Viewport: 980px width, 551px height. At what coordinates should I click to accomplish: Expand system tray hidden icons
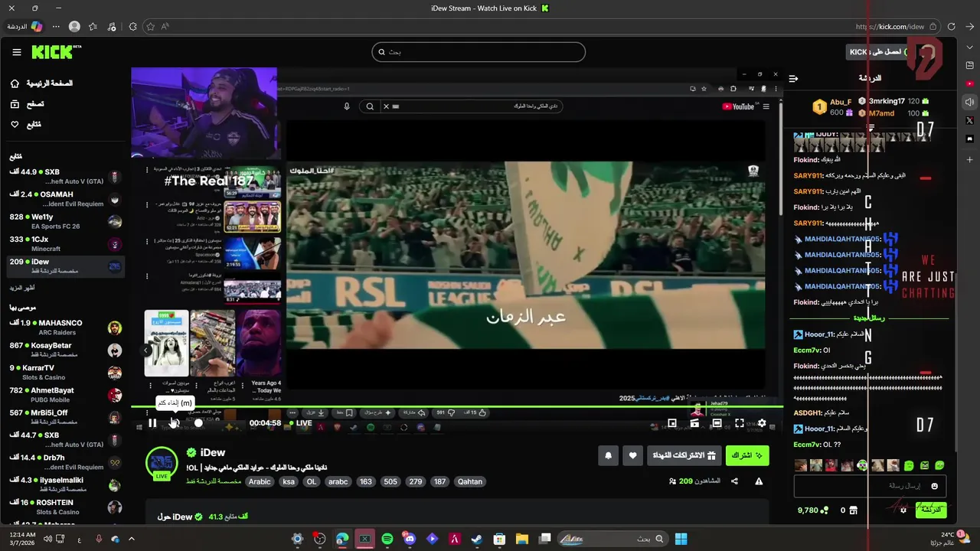click(131, 539)
